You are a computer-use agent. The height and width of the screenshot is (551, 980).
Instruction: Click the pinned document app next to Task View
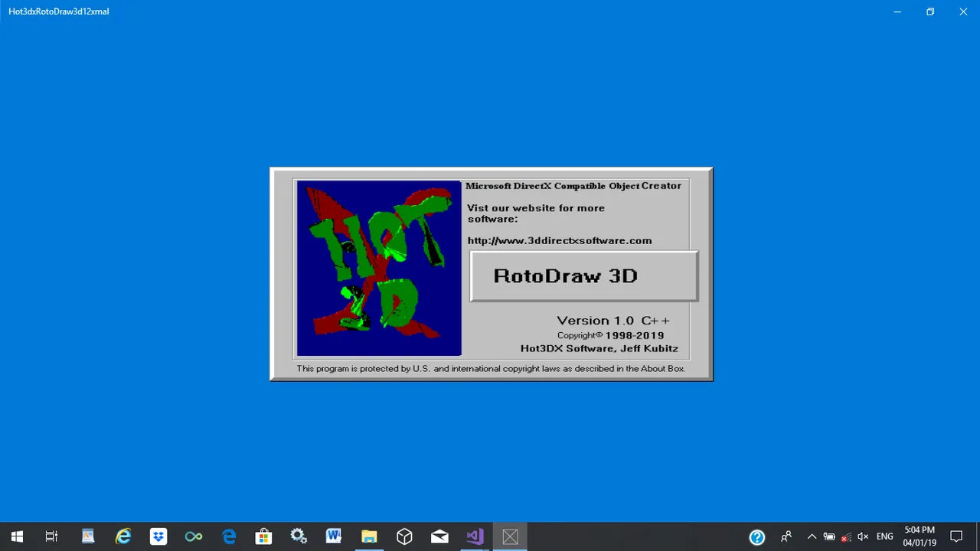(88, 536)
